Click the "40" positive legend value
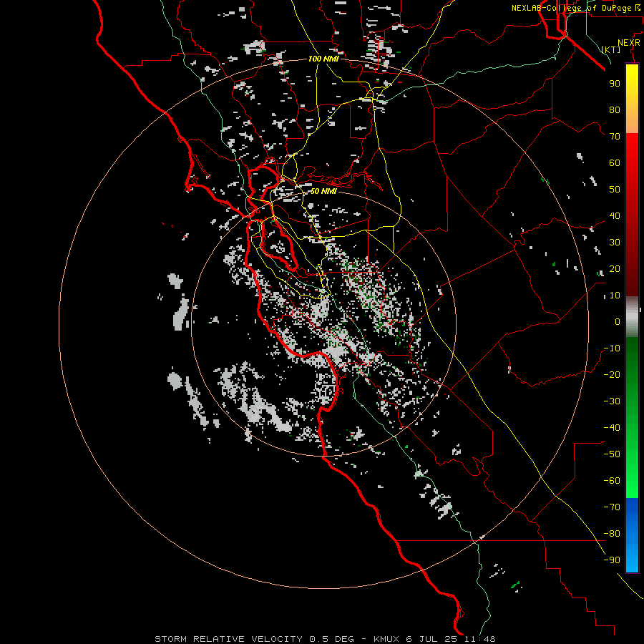The image size is (644, 644). [x=615, y=216]
